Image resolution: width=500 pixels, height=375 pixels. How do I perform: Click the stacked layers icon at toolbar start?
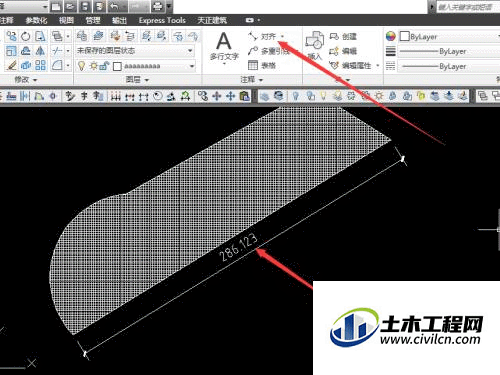[265, 96]
